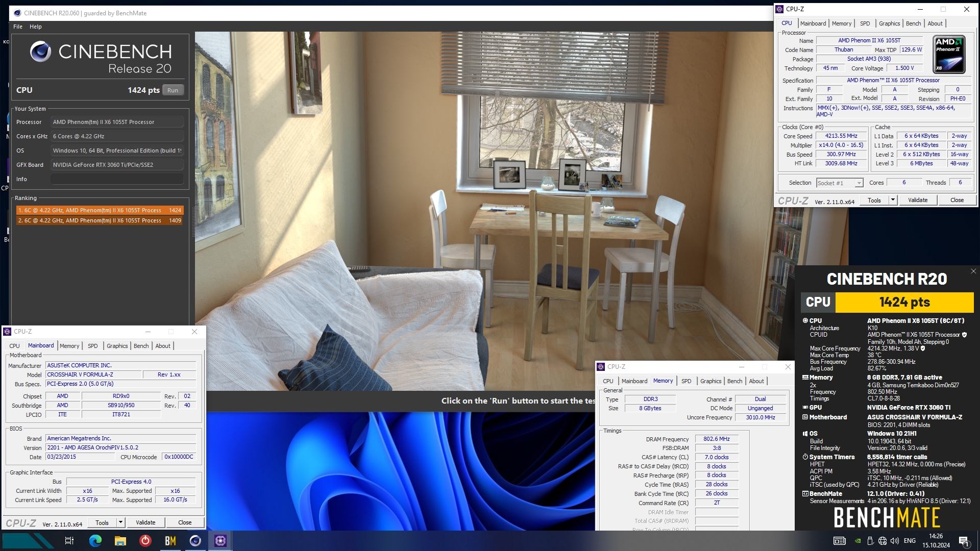Screen dimensions: 980x551
Task: Open the red power button app on taskbar
Action: pos(145,541)
